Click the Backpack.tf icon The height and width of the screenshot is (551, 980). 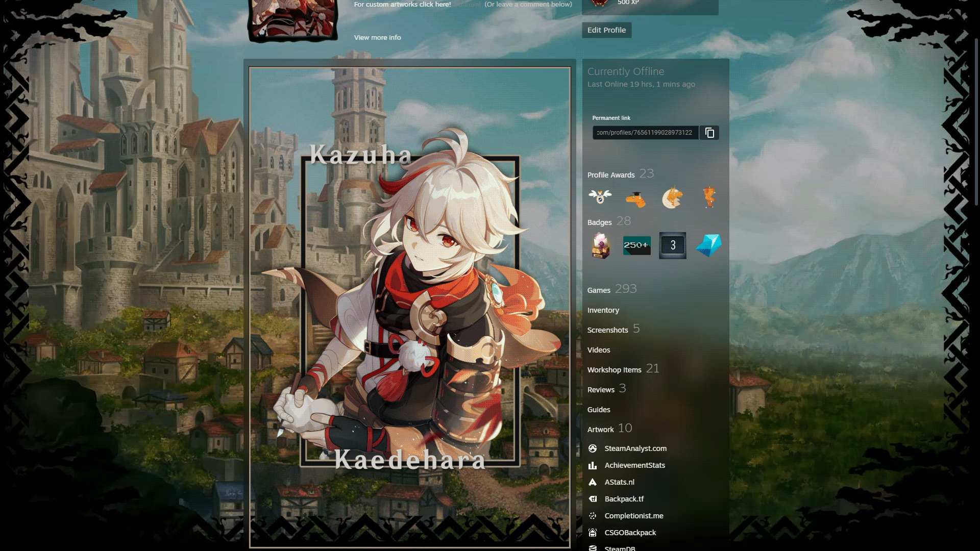coord(592,498)
